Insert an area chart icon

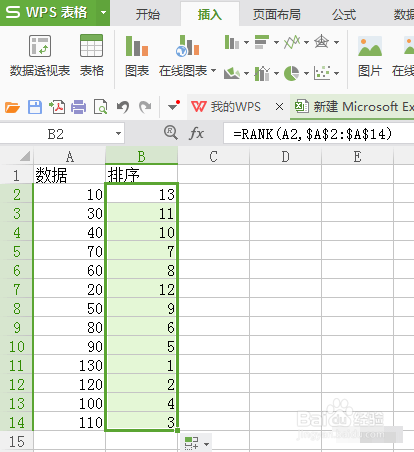pos(232,73)
